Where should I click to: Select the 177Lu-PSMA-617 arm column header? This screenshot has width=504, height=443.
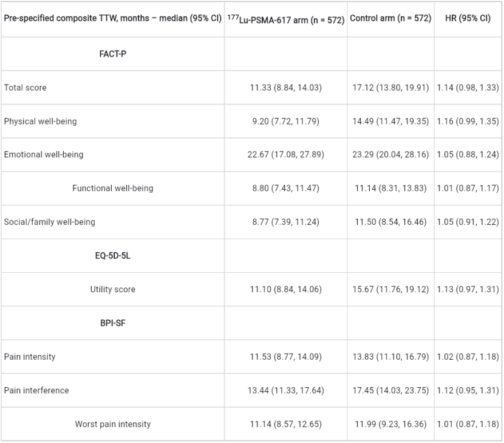(285, 19)
